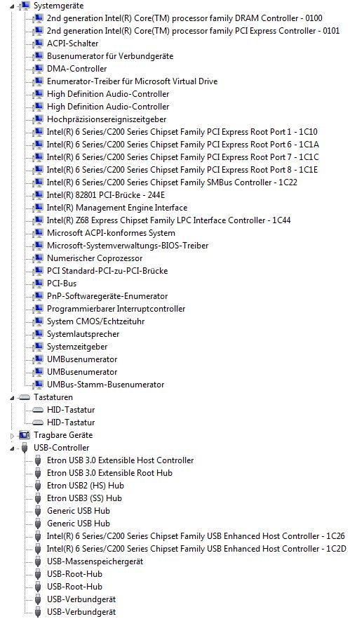The height and width of the screenshot is (619, 364).
Task: Select SMBus Controller - 1C22 entry
Action: point(172,182)
